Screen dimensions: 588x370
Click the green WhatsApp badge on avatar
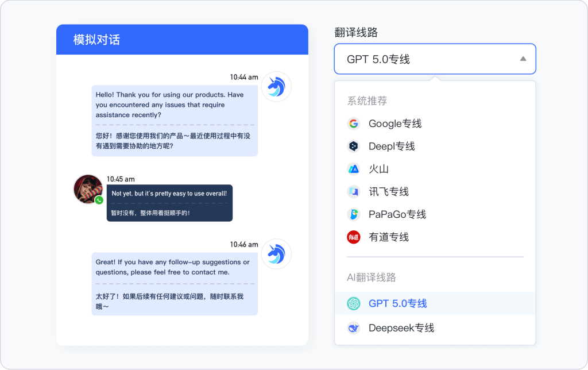(x=99, y=200)
